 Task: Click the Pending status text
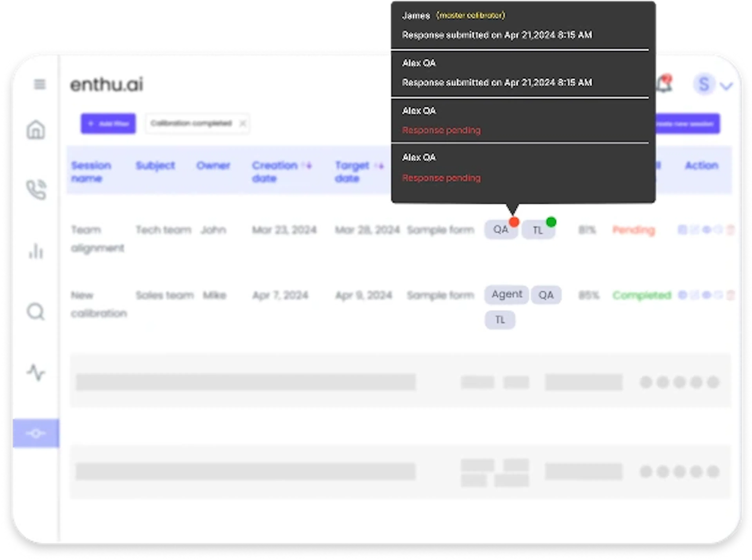634,230
